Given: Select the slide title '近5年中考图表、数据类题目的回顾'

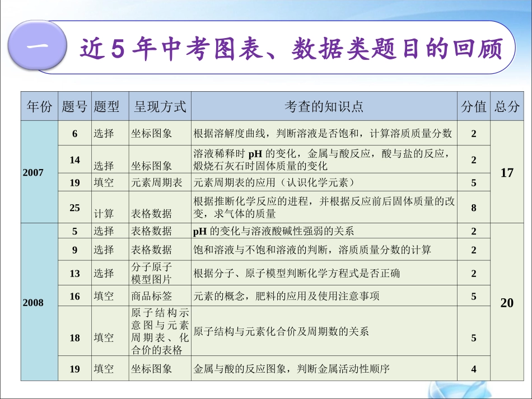Looking at the screenshot, I should (291, 49).
